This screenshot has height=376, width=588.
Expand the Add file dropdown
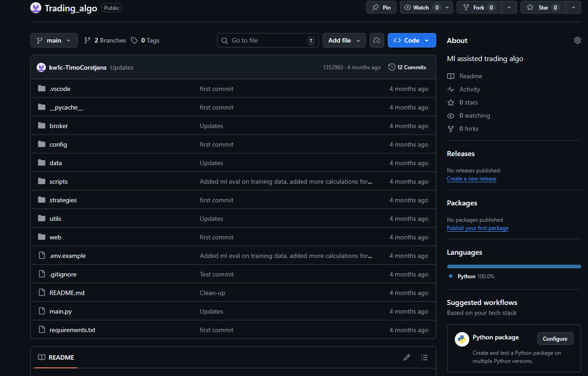point(344,40)
